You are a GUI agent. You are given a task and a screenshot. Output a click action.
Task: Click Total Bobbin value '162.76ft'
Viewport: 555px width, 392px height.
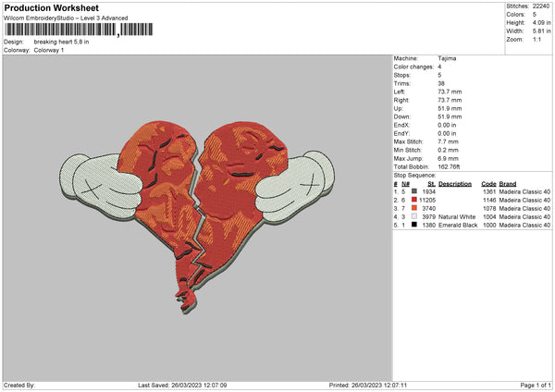[x=449, y=166]
